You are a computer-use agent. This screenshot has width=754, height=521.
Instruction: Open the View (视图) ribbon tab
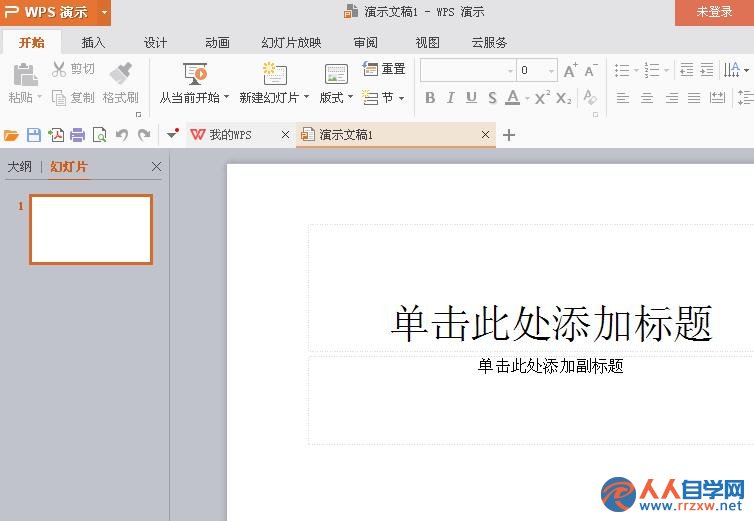427,42
